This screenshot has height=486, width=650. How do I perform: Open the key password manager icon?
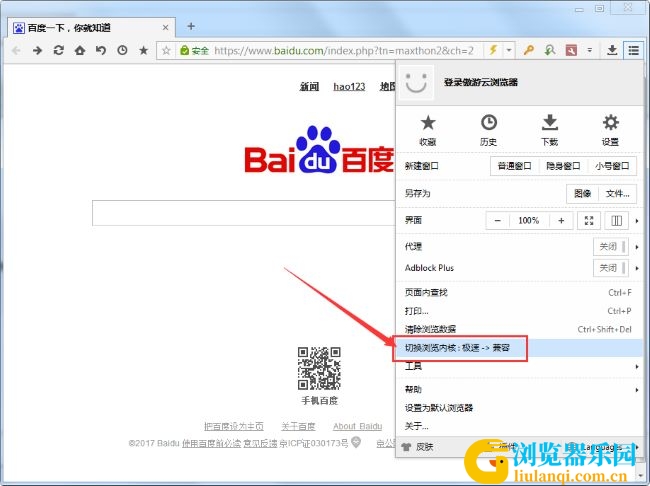(529, 51)
